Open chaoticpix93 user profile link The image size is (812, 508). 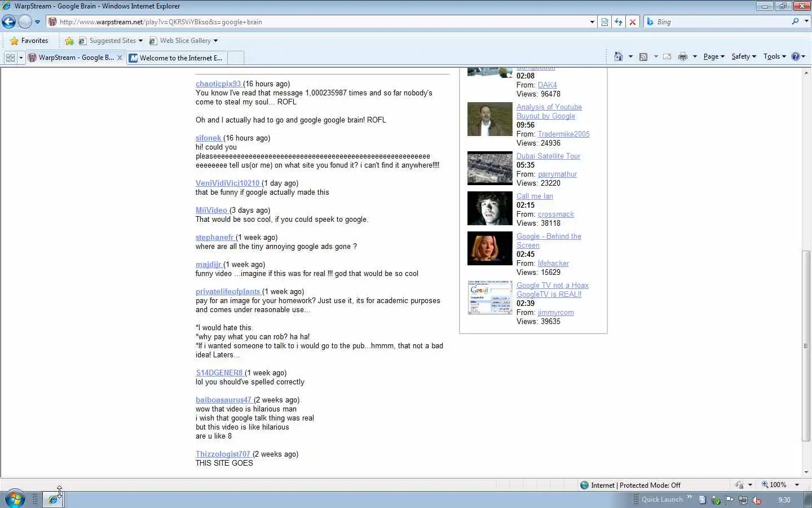point(218,84)
